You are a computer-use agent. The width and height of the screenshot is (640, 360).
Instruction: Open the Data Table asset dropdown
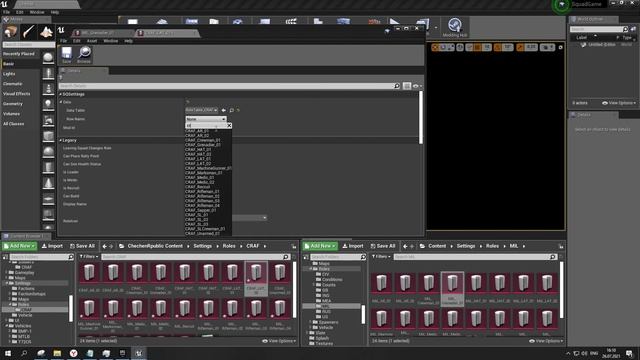(201, 110)
